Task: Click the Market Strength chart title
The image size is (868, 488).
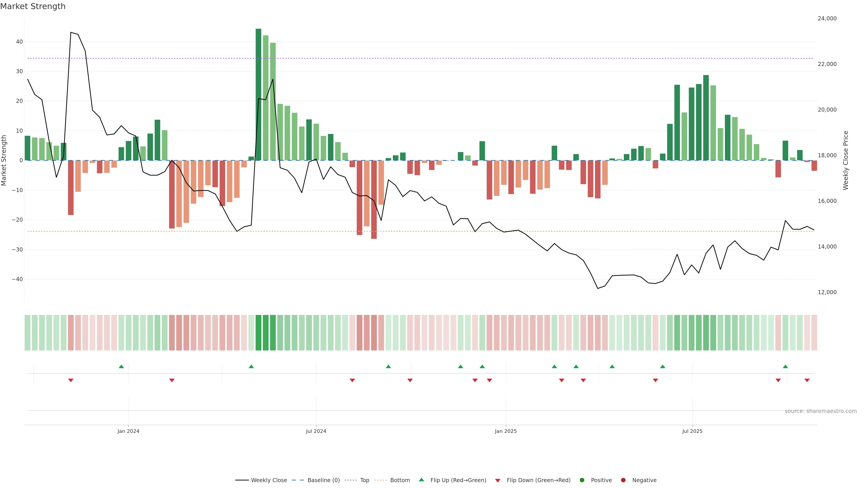Action: click(x=33, y=6)
